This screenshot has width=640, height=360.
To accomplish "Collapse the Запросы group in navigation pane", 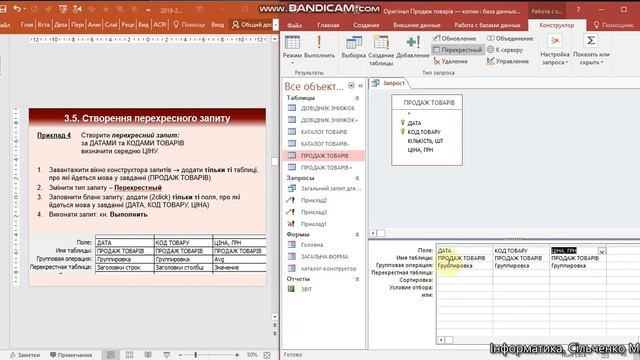I will point(357,178).
